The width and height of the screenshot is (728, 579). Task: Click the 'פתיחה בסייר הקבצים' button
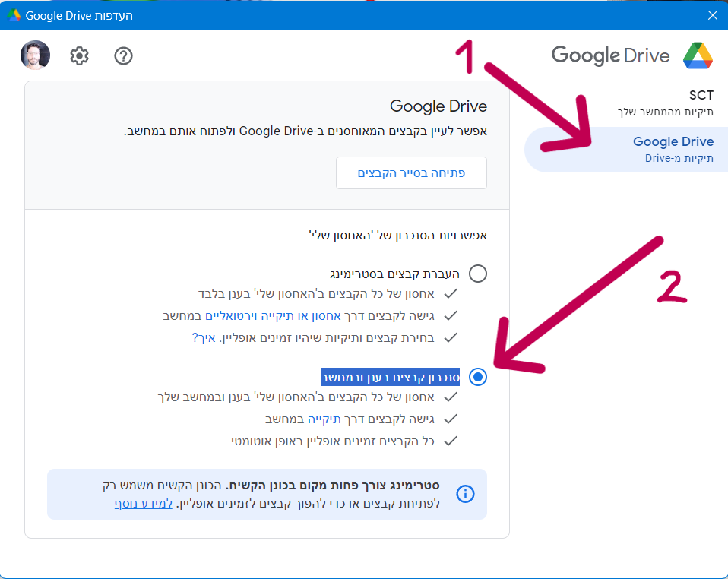(411, 172)
